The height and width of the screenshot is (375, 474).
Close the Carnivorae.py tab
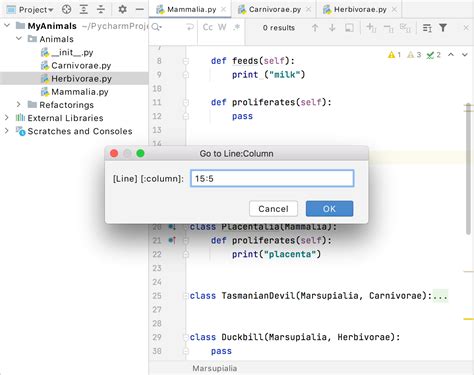[309, 9]
